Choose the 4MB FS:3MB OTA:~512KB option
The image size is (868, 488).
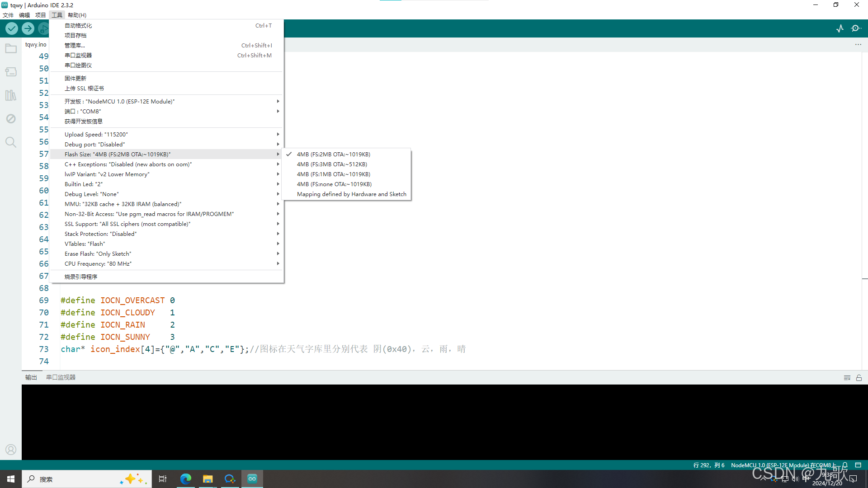[332, 164]
